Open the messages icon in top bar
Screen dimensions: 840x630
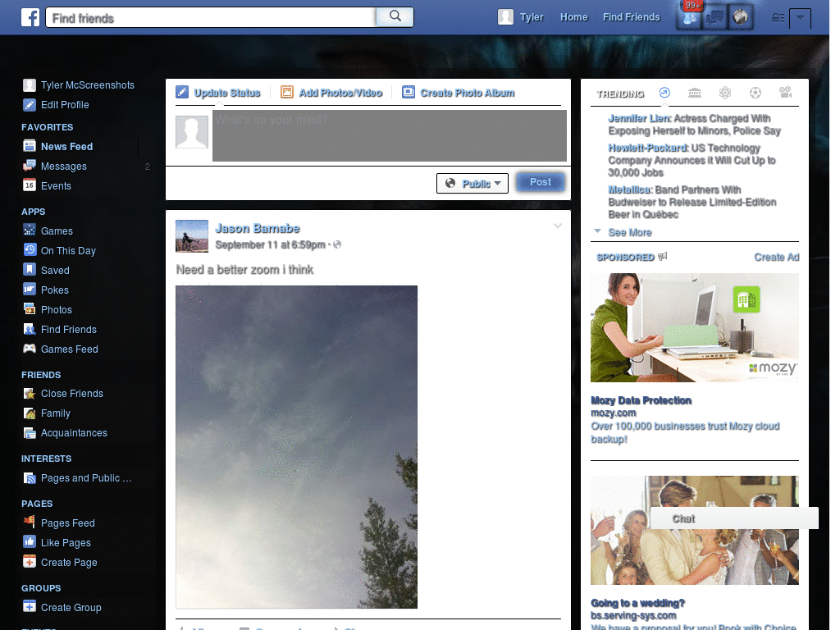tap(714, 17)
